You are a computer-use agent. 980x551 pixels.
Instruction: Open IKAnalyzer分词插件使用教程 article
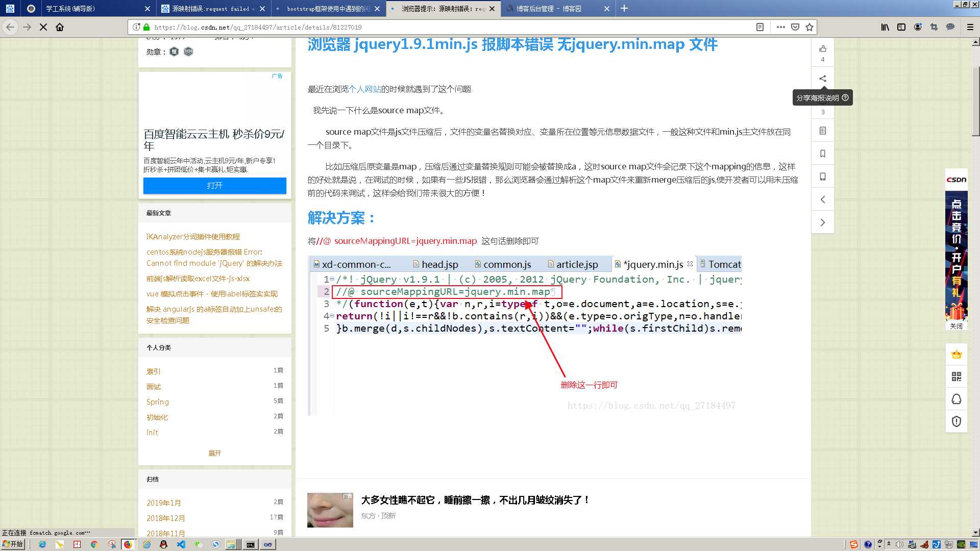[x=193, y=237]
